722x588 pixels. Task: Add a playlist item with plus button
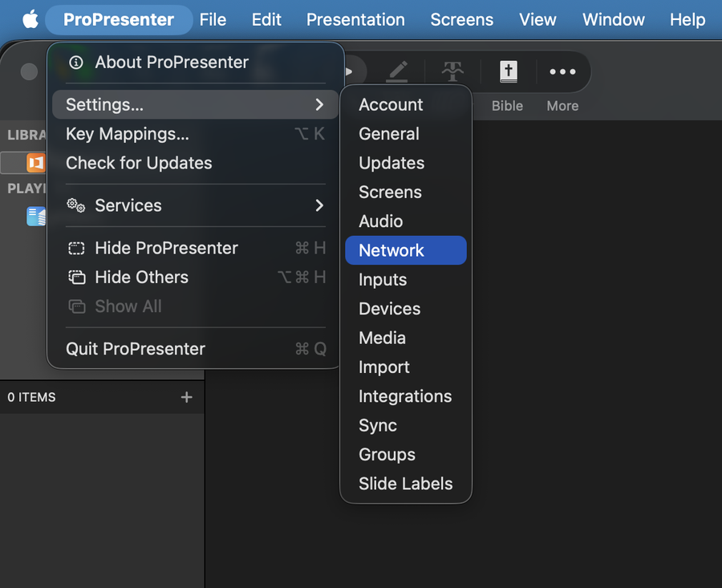(x=186, y=397)
